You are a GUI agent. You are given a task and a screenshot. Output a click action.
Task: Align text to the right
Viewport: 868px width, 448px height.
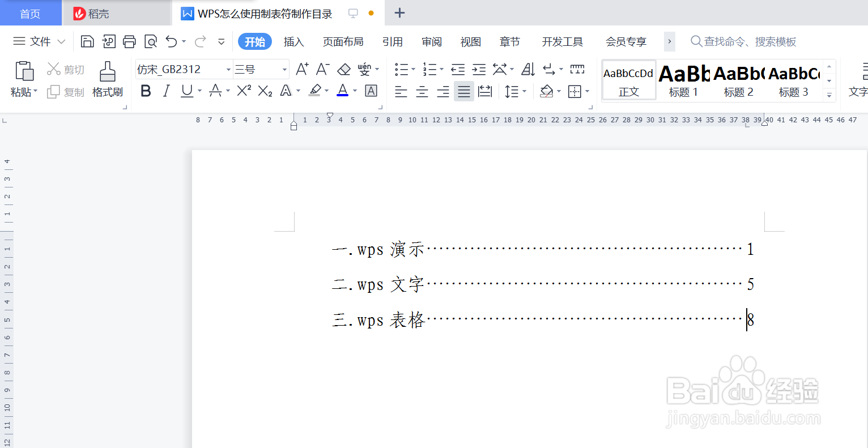pos(443,91)
